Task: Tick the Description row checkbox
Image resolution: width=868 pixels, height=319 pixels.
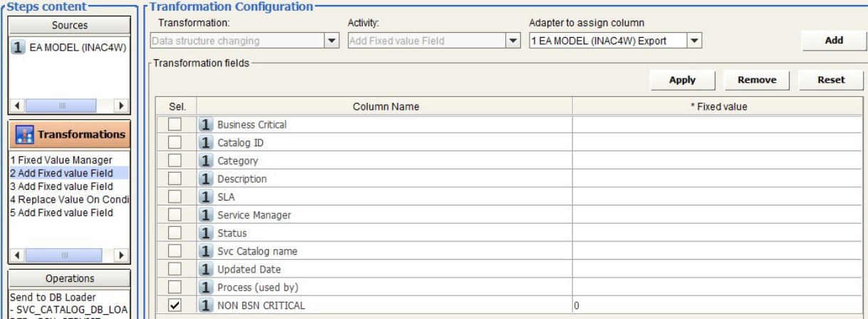Action: coord(173,178)
